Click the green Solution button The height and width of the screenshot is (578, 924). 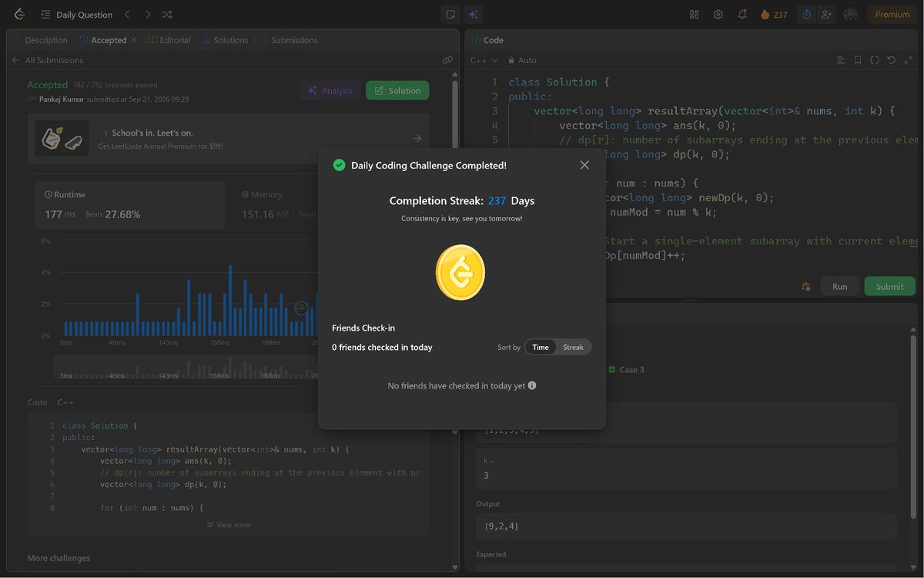pyautogui.click(x=397, y=91)
